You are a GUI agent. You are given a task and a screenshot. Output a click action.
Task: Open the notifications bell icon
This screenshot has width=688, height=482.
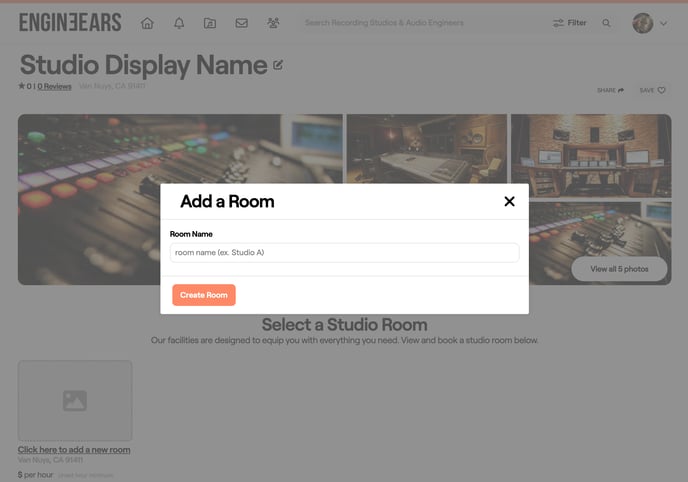pyautogui.click(x=179, y=23)
